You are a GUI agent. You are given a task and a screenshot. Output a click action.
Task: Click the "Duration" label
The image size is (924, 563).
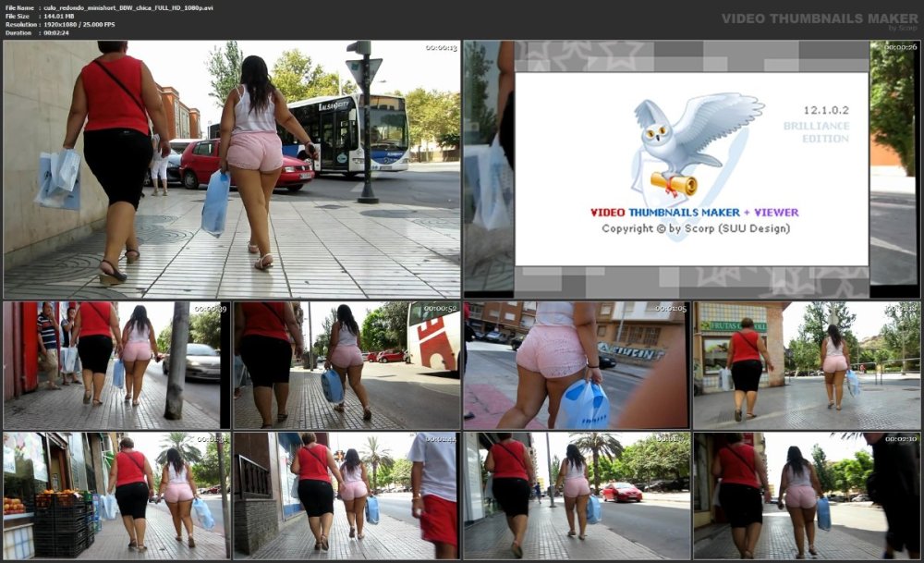click(18, 33)
